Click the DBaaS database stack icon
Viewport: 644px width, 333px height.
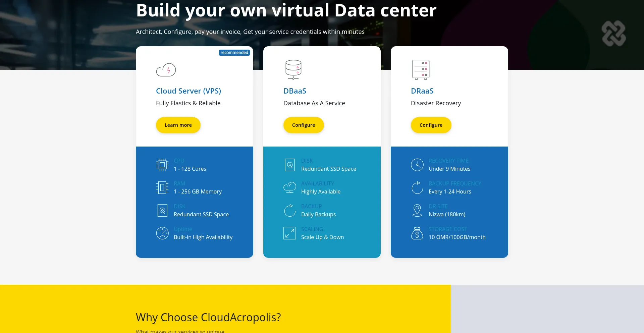[293, 69]
